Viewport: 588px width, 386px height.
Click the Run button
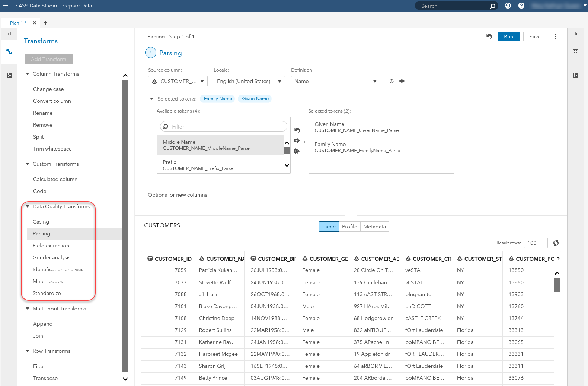click(x=508, y=37)
